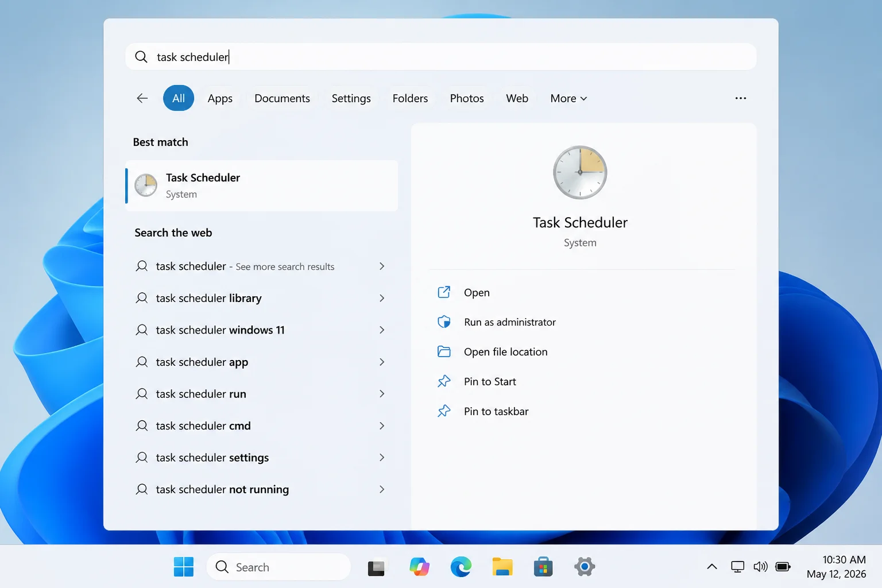Select 'task scheduler settings' suggestion text
The width and height of the screenshot is (882, 588).
point(212,458)
